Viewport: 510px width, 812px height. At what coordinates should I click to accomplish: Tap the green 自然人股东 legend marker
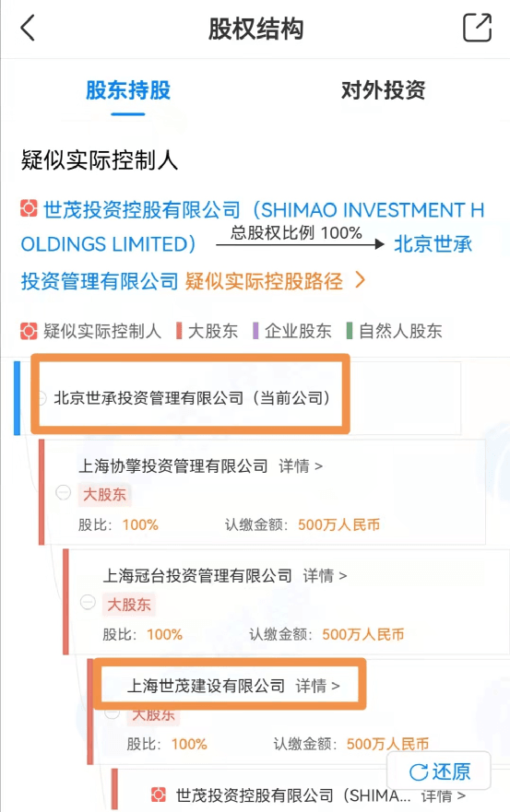(x=350, y=330)
